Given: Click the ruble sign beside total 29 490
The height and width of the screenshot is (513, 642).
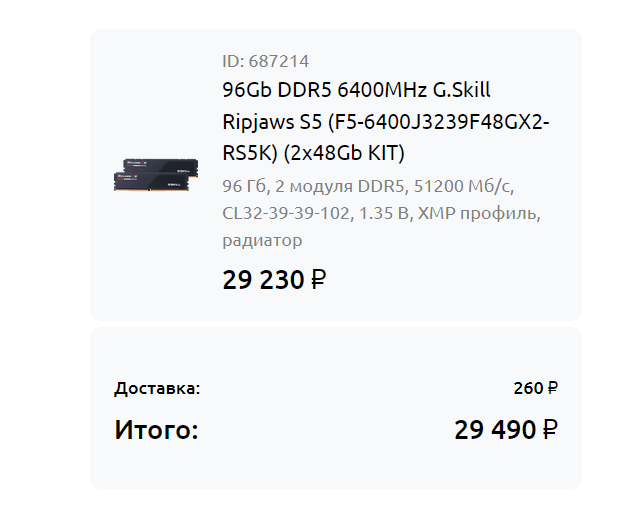Looking at the screenshot, I should point(550,430).
